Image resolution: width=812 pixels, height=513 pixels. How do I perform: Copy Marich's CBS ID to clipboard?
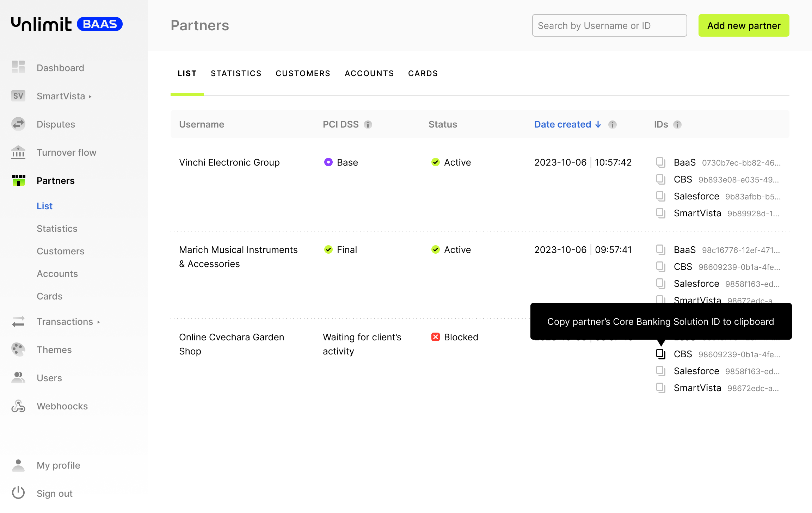coord(661,267)
